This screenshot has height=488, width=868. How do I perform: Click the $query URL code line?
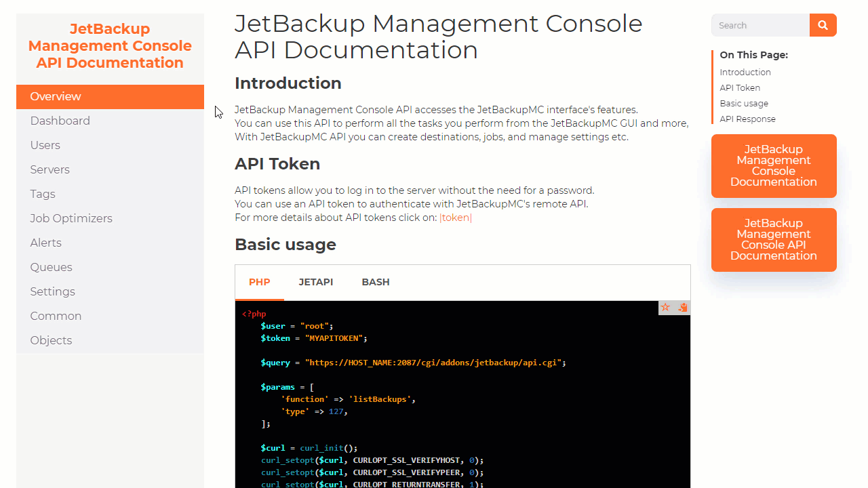coord(413,363)
